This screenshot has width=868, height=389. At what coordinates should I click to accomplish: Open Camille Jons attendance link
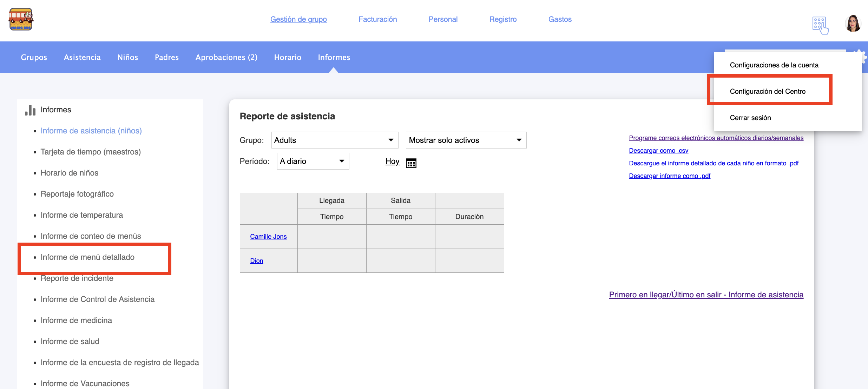[x=268, y=237]
